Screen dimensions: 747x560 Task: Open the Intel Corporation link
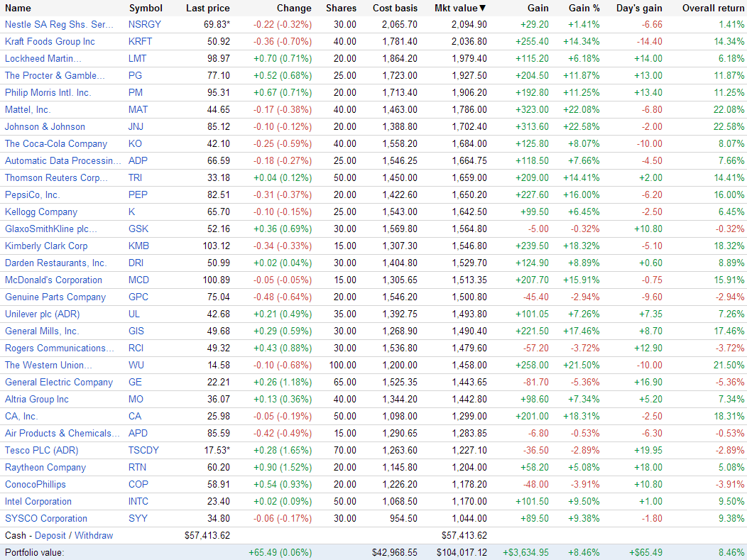pyautogui.click(x=38, y=501)
